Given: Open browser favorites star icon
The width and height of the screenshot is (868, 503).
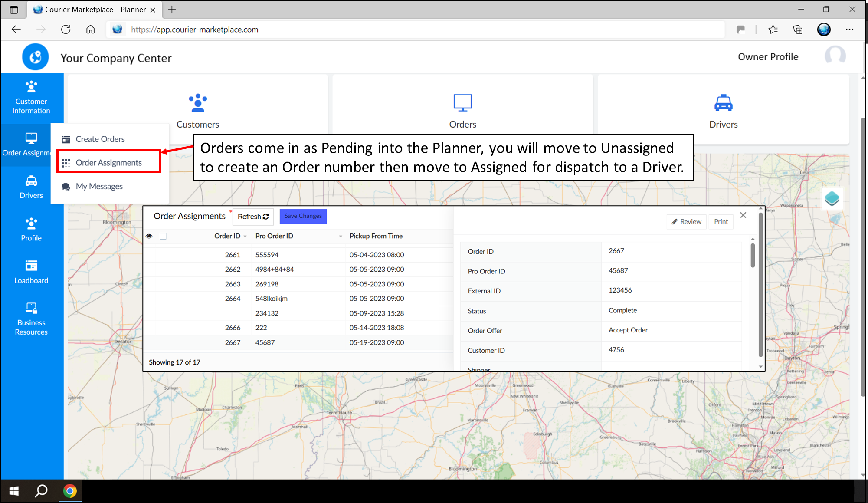Looking at the screenshot, I should click(773, 30).
